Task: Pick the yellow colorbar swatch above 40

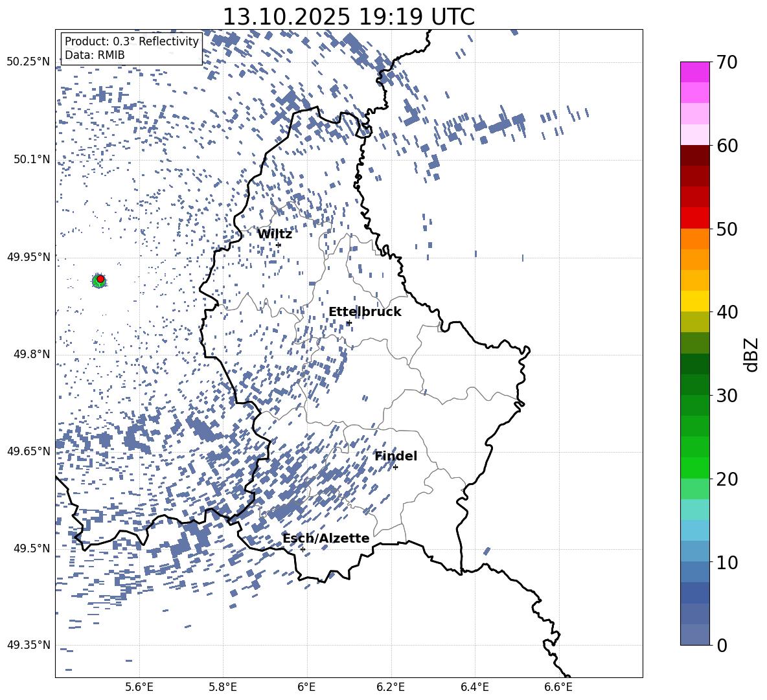Action: click(695, 301)
